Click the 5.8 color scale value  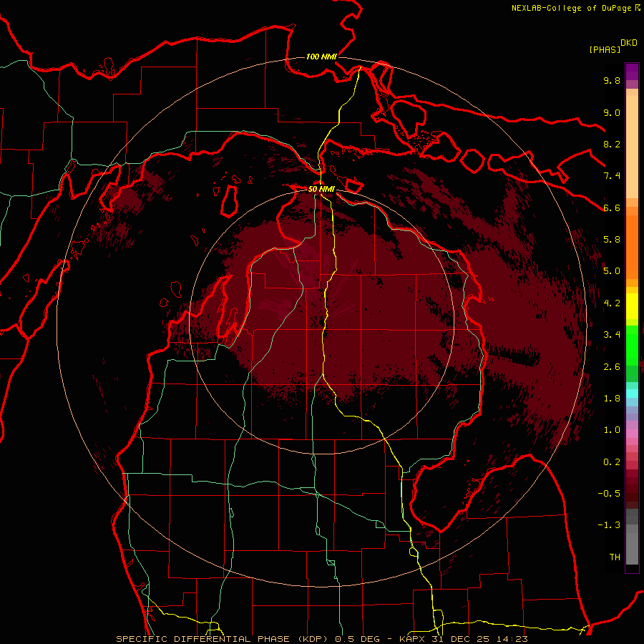pos(612,240)
